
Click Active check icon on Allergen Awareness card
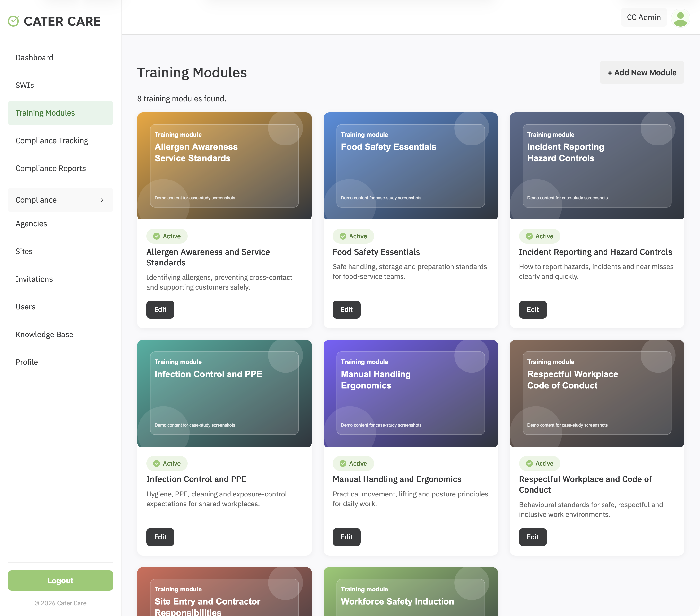pyautogui.click(x=157, y=236)
